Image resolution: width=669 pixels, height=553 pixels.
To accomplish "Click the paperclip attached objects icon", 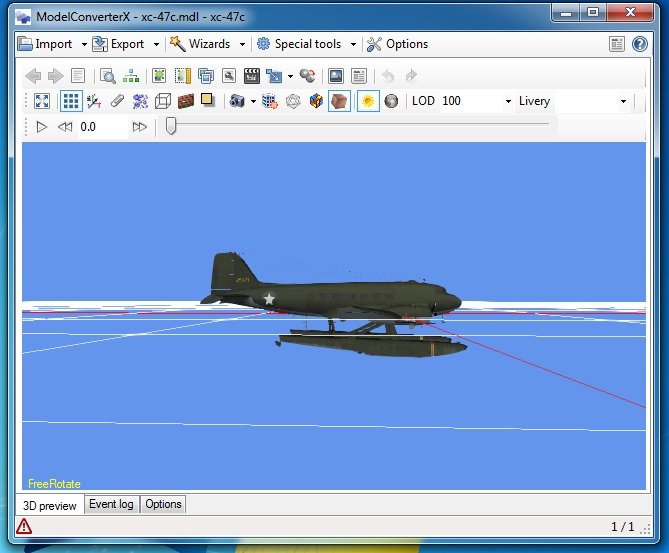I will point(117,101).
